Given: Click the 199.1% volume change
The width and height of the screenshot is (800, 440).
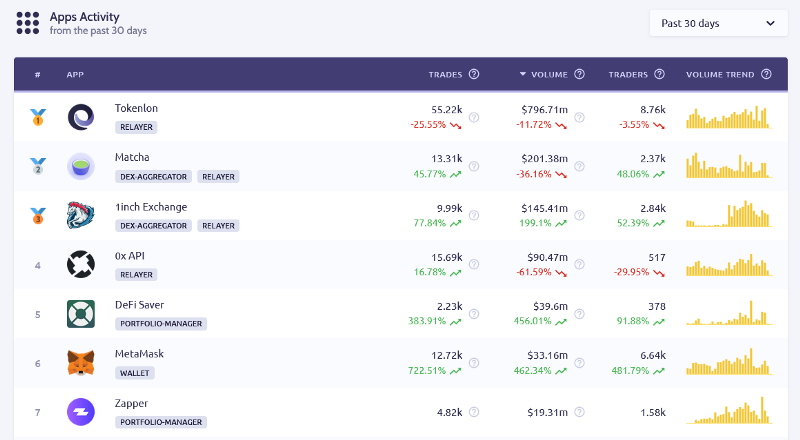Looking at the screenshot, I should [x=535, y=223].
